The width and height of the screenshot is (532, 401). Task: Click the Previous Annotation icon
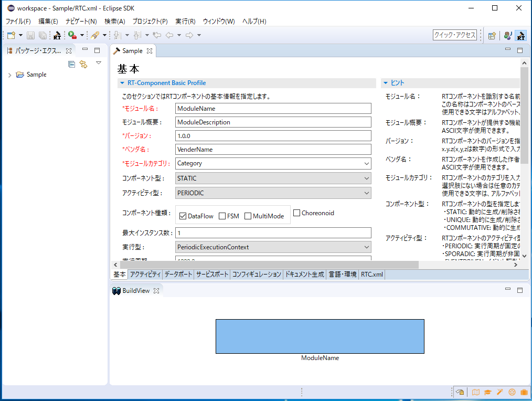point(137,35)
